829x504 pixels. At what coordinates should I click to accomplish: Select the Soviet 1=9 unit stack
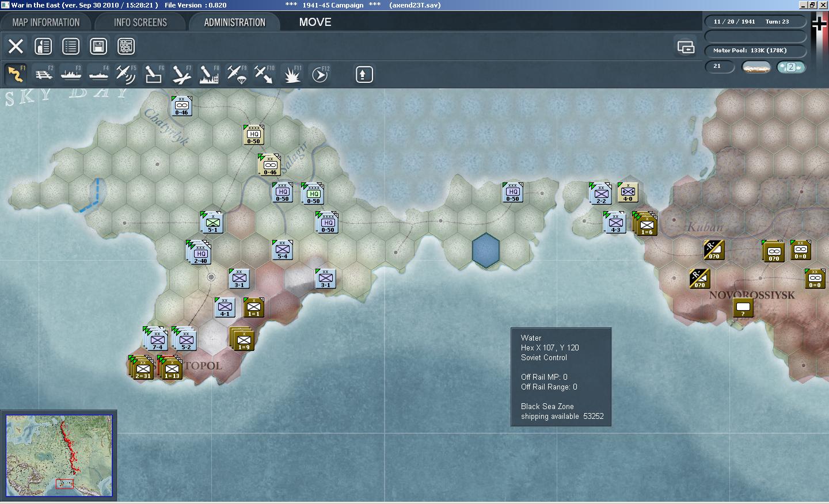point(243,339)
